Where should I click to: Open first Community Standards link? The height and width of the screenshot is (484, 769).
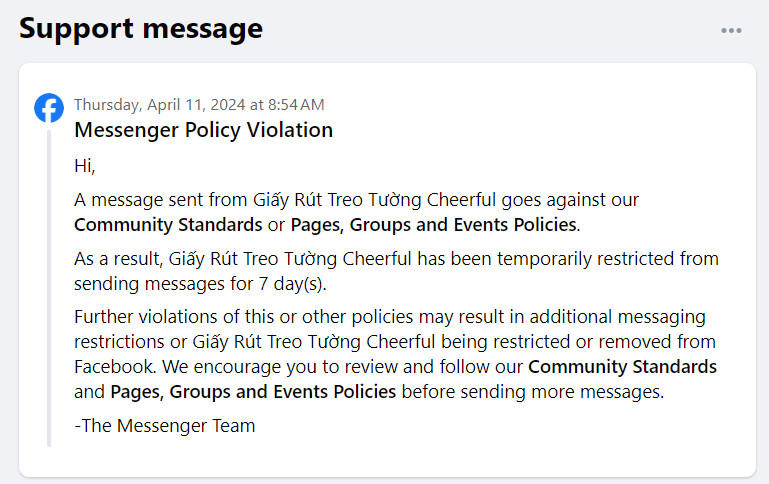tap(168, 225)
